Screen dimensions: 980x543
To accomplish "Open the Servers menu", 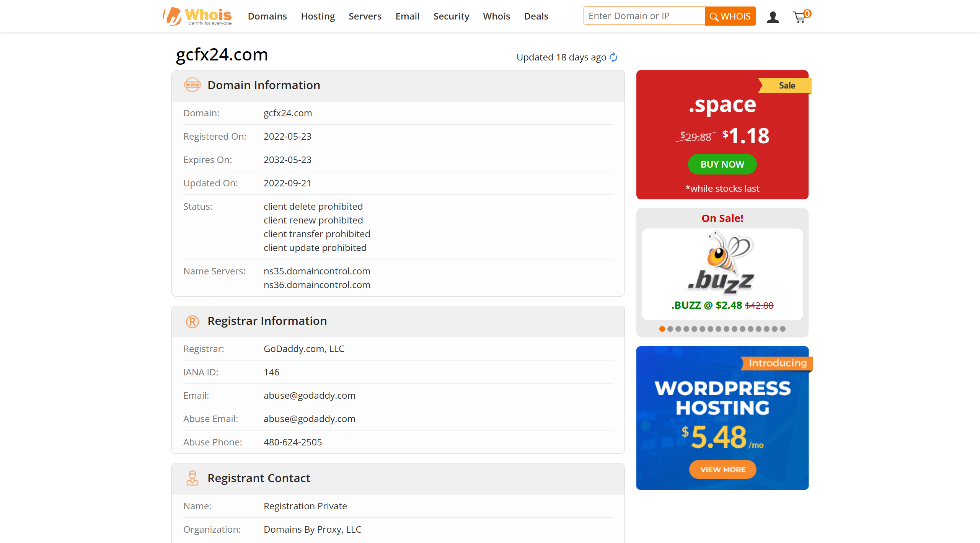I will tap(365, 16).
